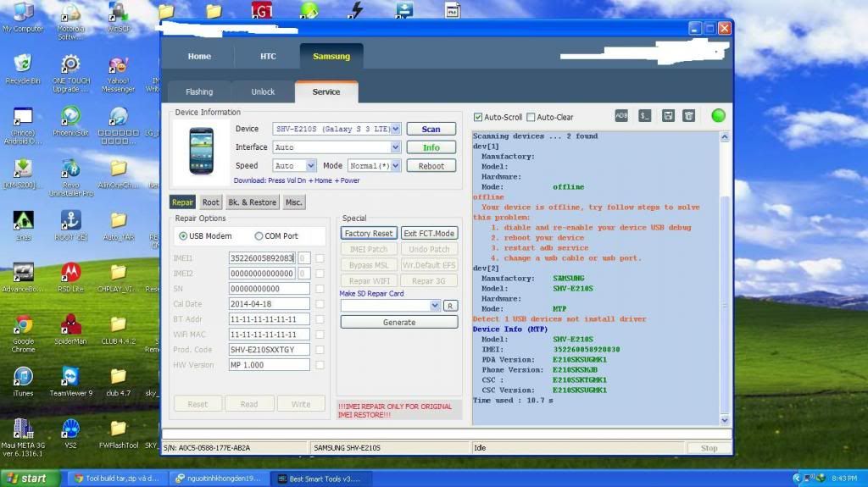Click the Prod. Code input field

tap(269, 350)
